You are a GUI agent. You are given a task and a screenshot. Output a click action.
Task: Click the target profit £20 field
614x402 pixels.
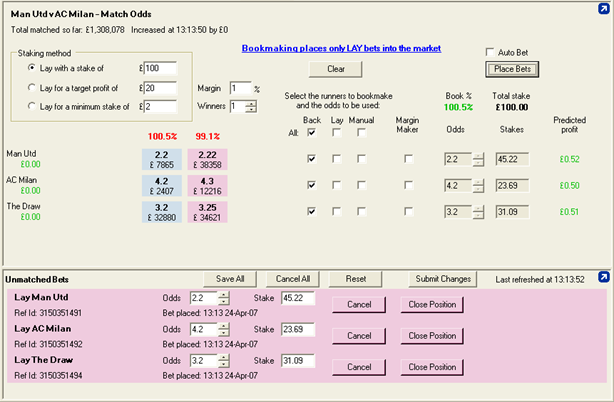pos(160,88)
